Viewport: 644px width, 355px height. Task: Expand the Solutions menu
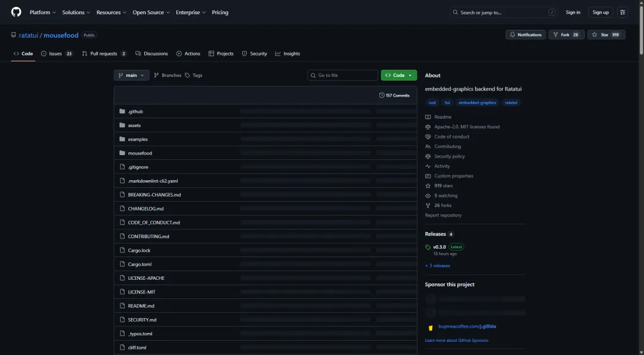point(76,13)
